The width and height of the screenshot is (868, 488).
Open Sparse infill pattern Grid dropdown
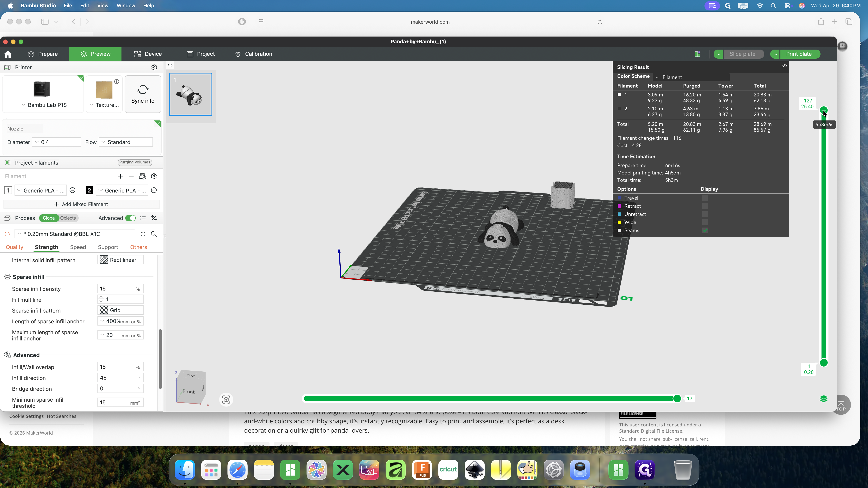[120, 310]
